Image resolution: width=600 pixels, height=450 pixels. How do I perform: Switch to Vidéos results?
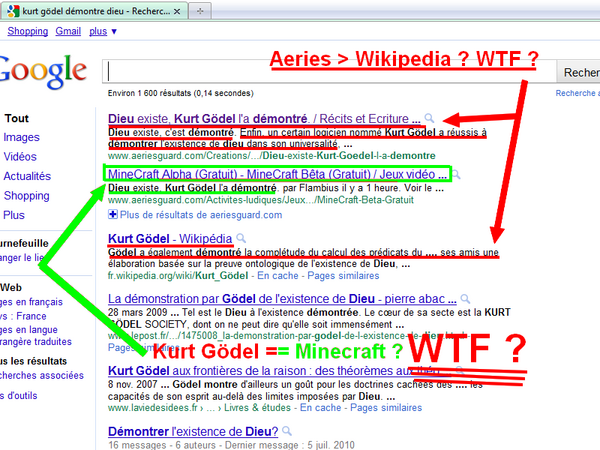tap(20, 157)
